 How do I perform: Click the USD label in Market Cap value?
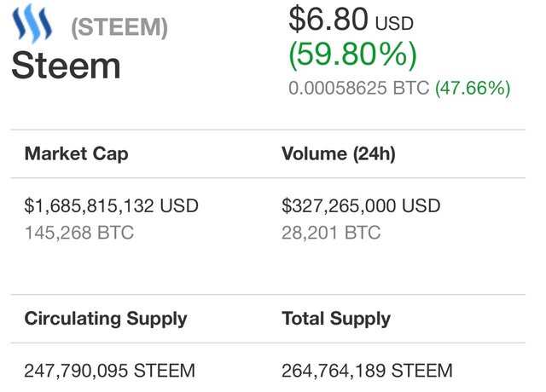tap(179, 205)
